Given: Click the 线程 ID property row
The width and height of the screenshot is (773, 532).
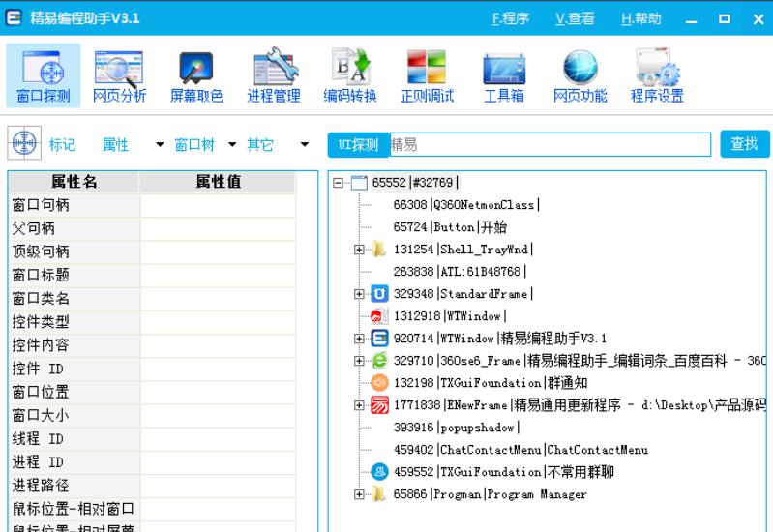Looking at the screenshot, I should pyautogui.click(x=152, y=439).
